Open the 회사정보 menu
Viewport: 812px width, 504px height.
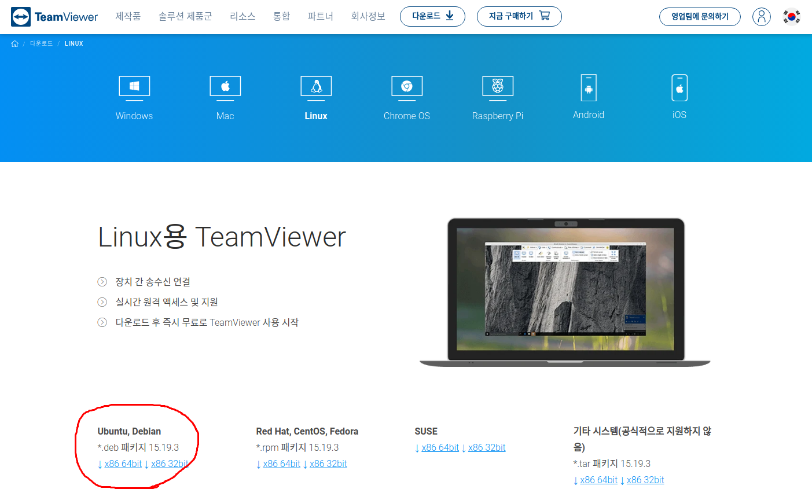point(368,16)
